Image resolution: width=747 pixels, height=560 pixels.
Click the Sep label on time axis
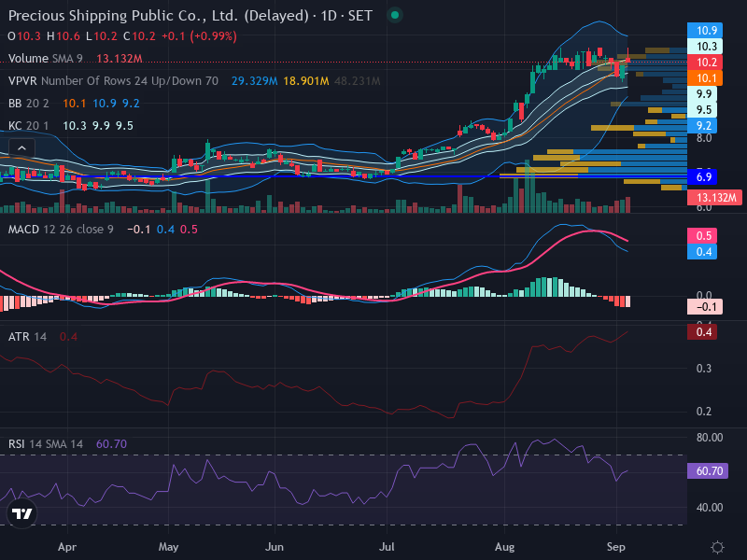point(616,547)
